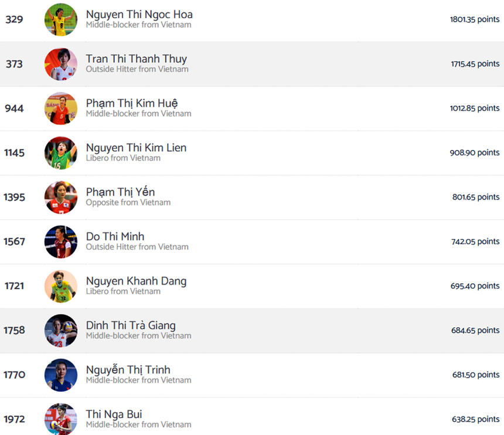This screenshot has height=435, width=504.
Task: Click the Tran Thi Thanh Thuy name
Action: click(137, 59)
